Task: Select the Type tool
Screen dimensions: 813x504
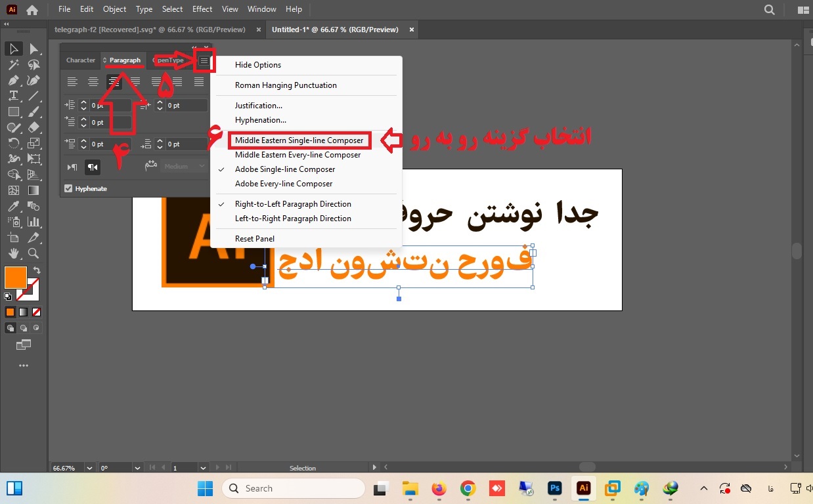Action: [13, 95]
